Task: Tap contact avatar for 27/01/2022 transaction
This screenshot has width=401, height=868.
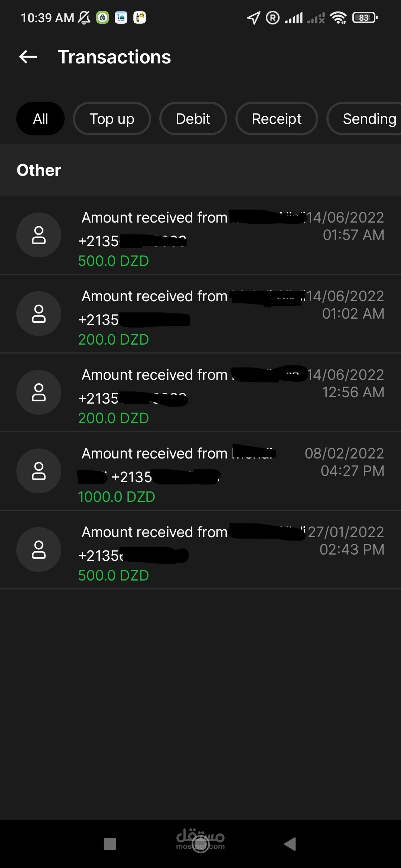Action: point(39,550)
